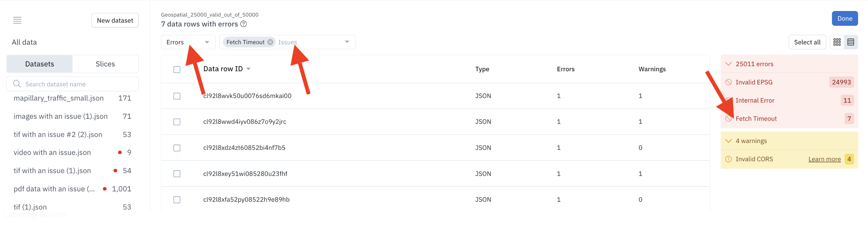
Task: Click the help icon beside errors heading
Action: pyautogui.click(x=243, y=24)
